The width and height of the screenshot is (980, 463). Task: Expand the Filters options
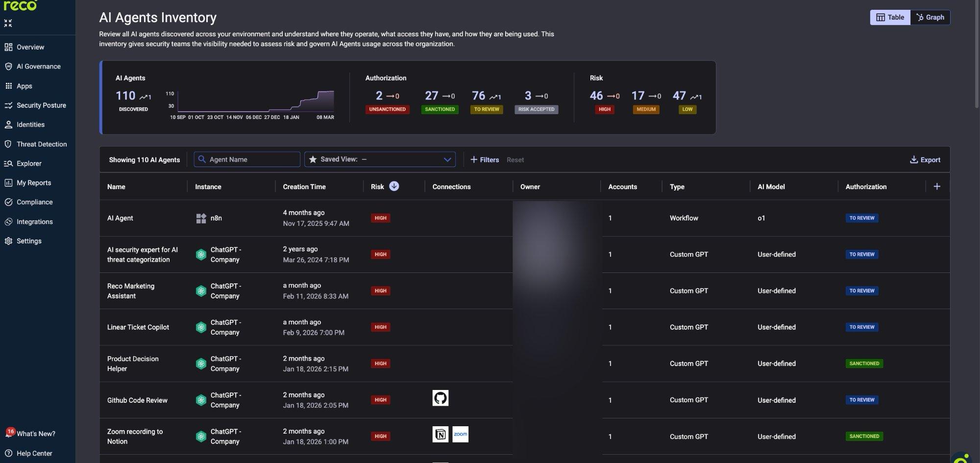[485, 160]
